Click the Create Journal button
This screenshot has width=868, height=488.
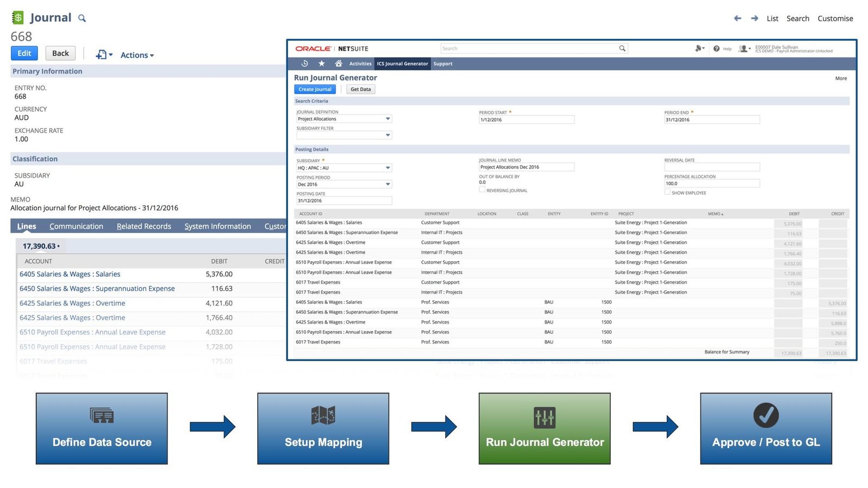tap(315, 89)
